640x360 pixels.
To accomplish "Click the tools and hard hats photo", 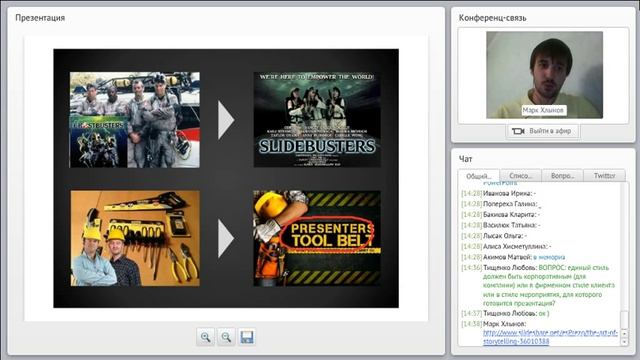I will point(135,238).
